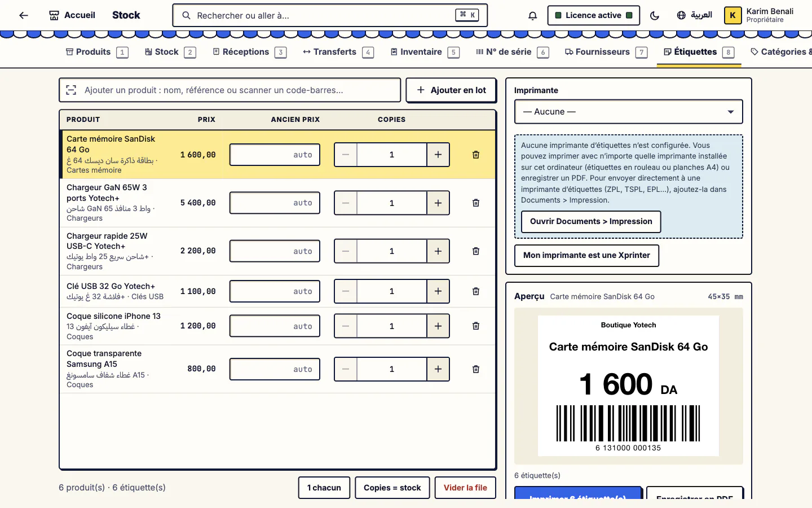Delete Coque transparente Samsung A15 row
This screenshot has height=508, width=812.
476,369
